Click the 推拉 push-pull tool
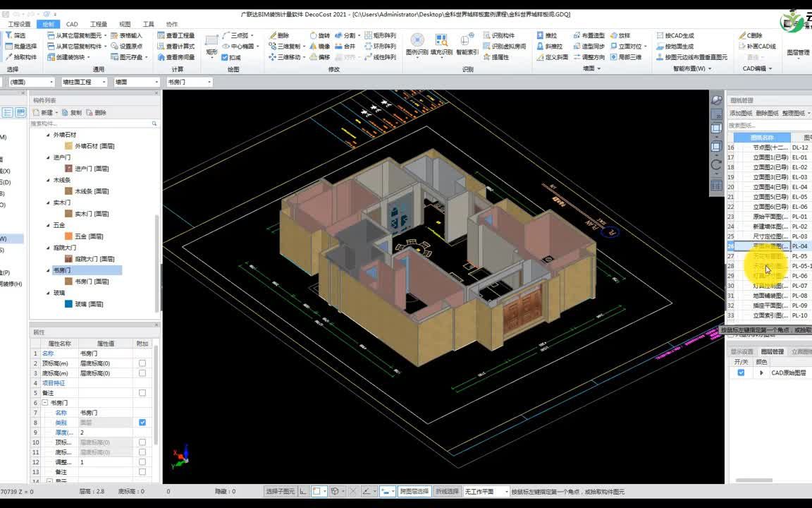 [547, 35]
